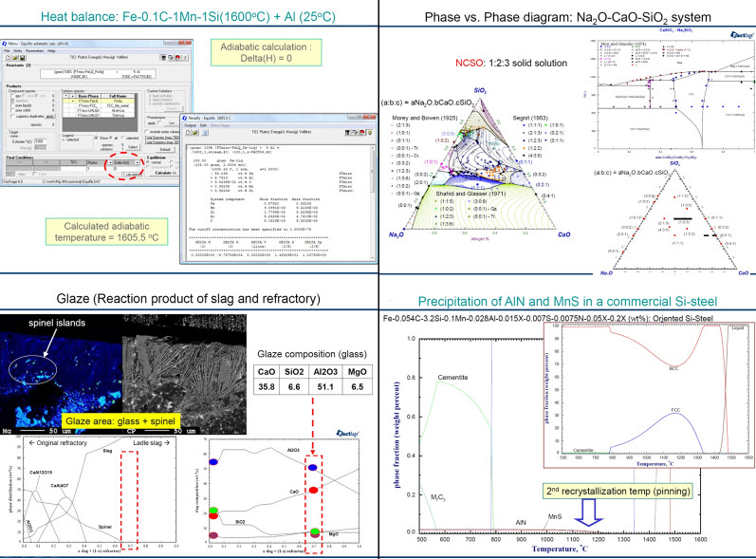This screenshot has height=559, width=756.
Task: Open Help menu in Equilib Menu window
Action: click(51, 50)
